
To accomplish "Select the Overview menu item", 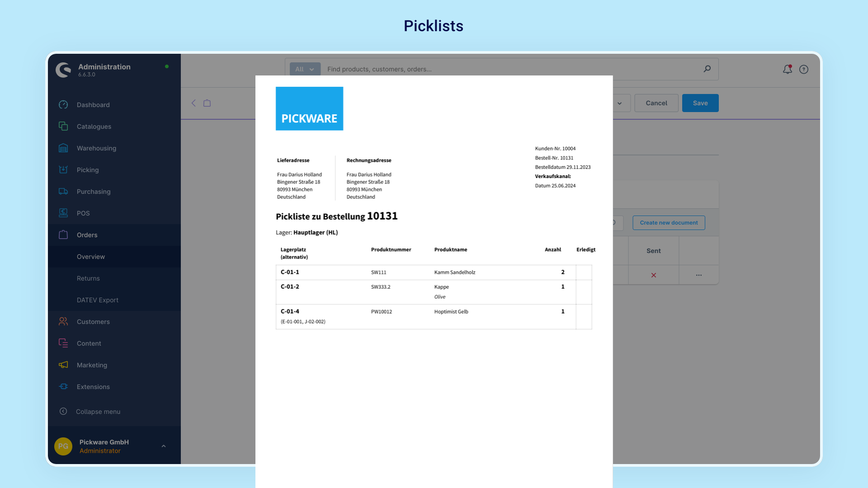I will 90,256.
